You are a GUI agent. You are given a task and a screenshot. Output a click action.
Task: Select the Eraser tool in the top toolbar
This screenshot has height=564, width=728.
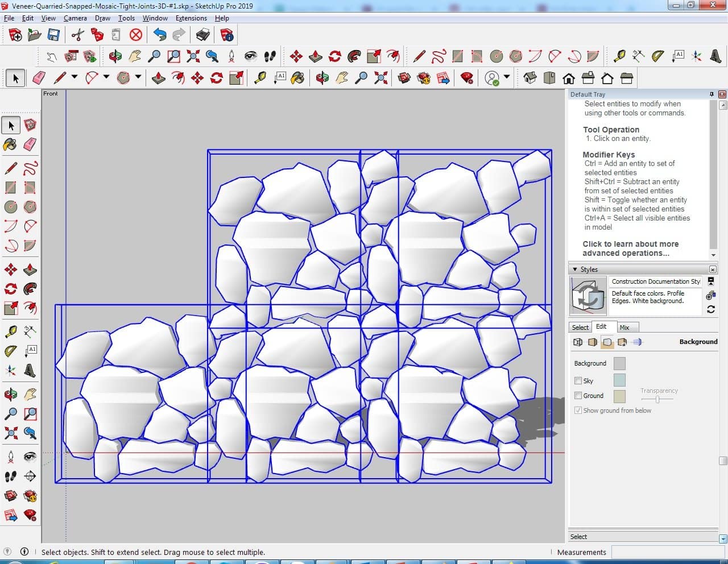(39, 78)
